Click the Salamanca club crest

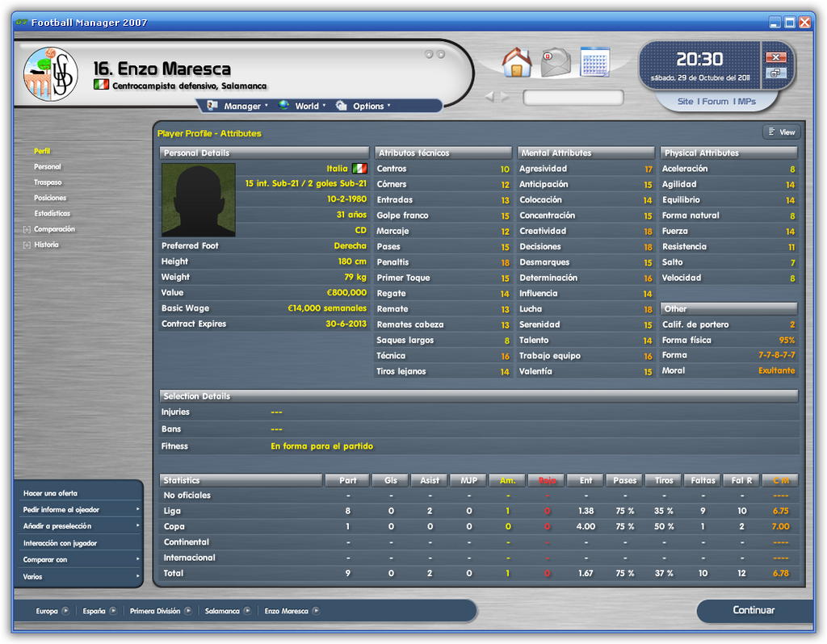pos(51,73)
